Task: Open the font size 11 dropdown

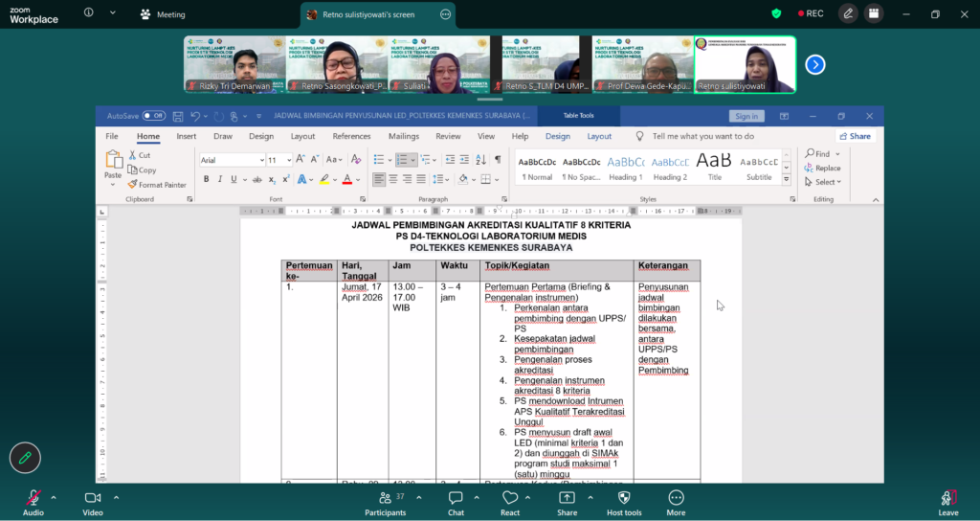Action: click(x=288, y=160)
